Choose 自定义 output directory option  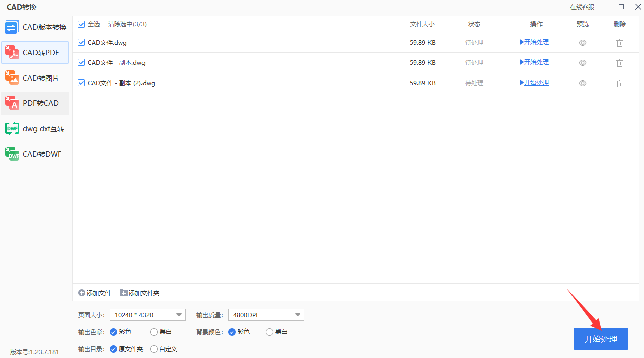[x=164, y=349]
